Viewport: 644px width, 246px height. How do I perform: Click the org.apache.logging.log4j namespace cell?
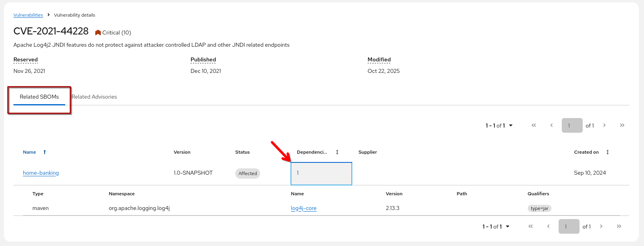[139, 208]
